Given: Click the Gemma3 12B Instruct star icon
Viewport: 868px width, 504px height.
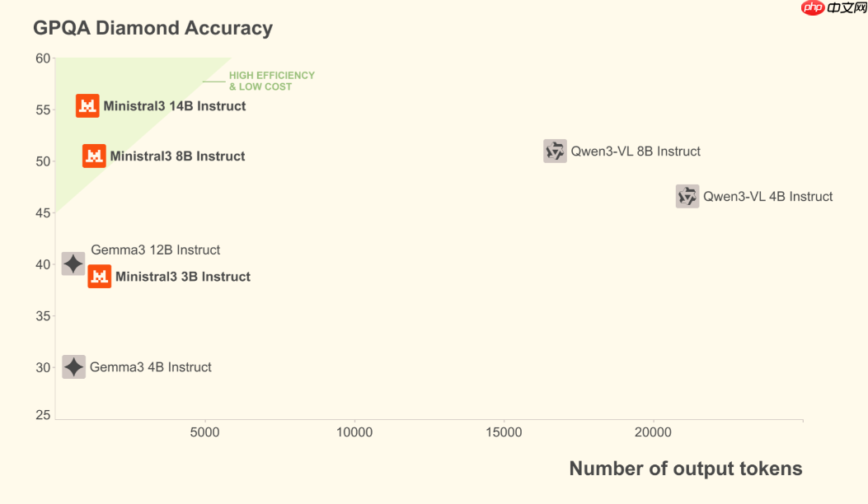Looking at the screenshot, I should pyautogui.click(x=73, y=264).
